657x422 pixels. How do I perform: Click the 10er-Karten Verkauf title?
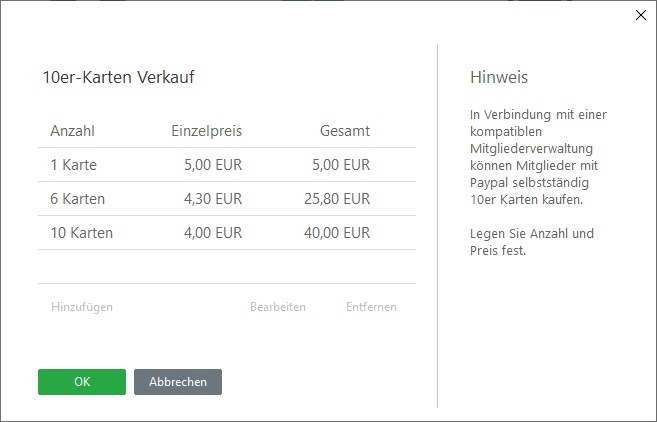pos(119,77)
